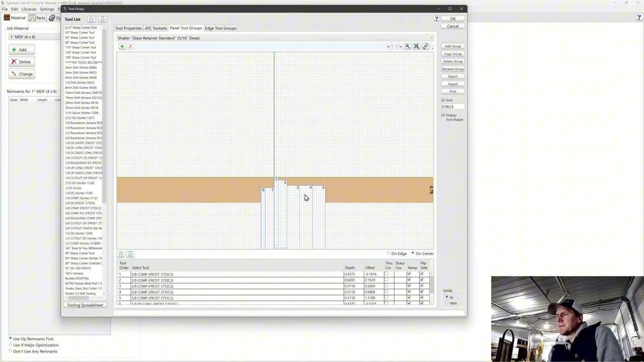Move selected tool down in Tool List
Image resolution: width=644 pixels, height=362 pixels.
pyautogui.click(x=102, y=19)
